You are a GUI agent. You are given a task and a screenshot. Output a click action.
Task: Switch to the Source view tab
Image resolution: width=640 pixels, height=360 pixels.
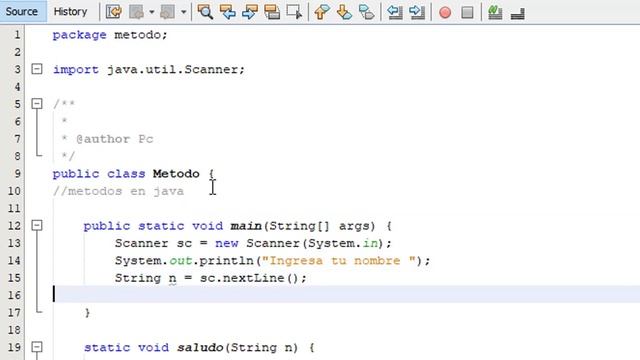[x=22, y=11]
